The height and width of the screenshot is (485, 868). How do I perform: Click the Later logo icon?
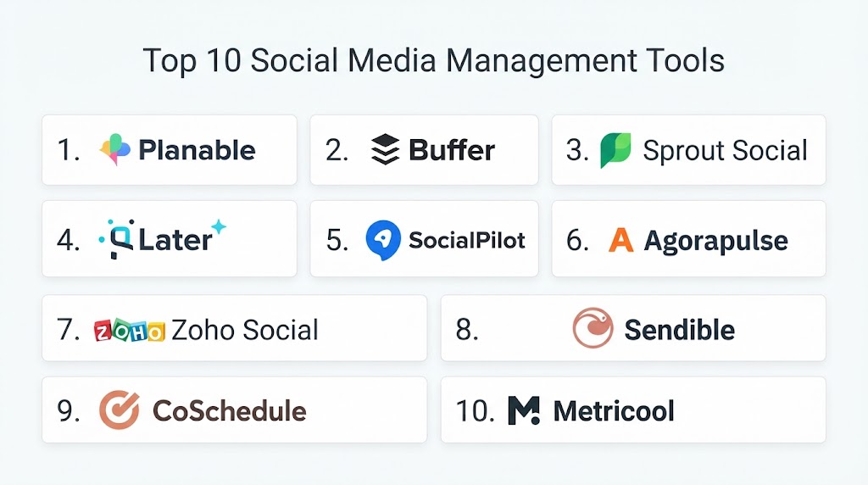coord(116,239)
